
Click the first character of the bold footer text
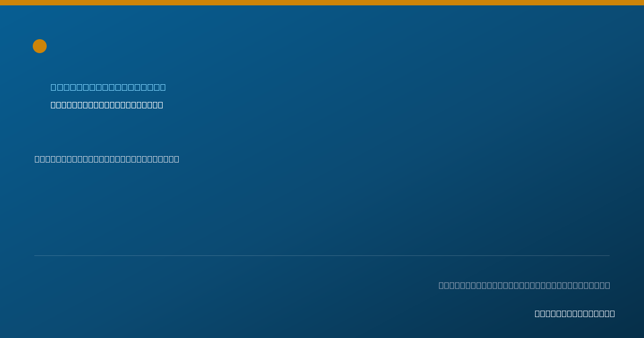point(538,313)
